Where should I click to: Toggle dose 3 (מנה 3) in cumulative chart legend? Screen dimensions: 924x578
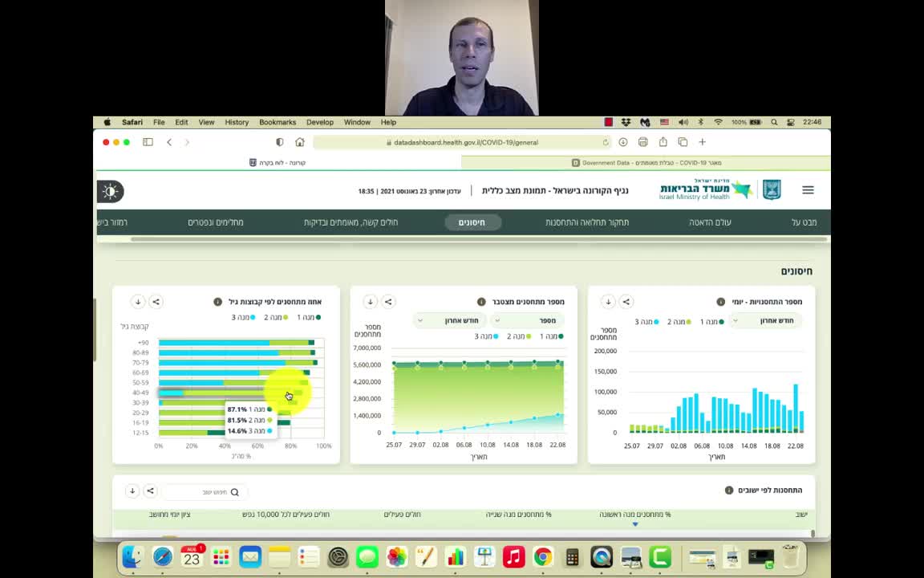(486, 336)
